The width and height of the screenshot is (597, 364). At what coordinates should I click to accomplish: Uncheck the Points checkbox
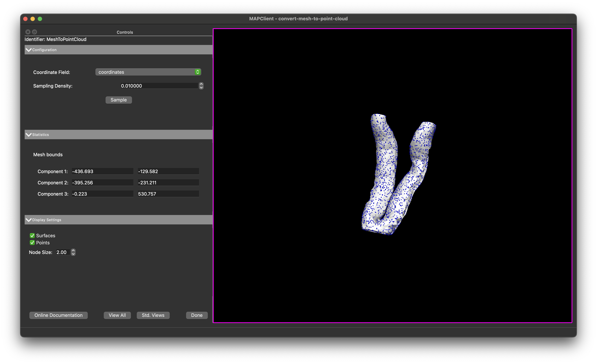(x=32, y=243)
